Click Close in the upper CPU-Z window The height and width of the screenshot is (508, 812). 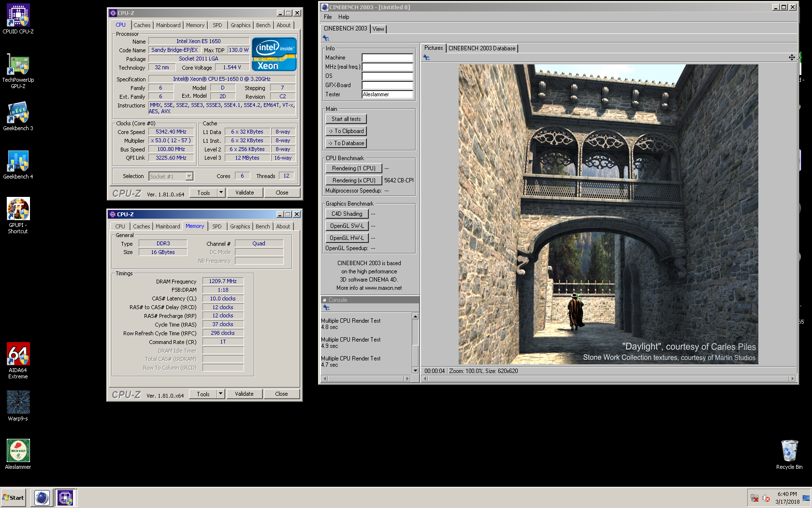click(282, 193)
